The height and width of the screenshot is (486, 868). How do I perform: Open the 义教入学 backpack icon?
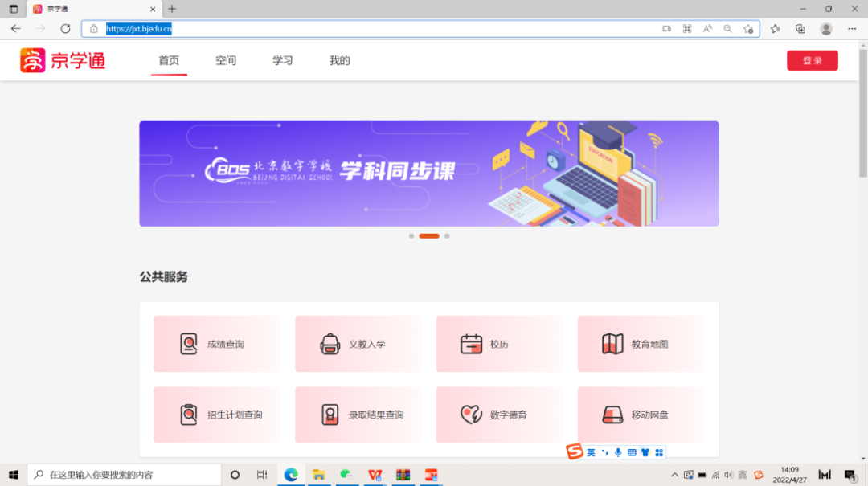coord(330,344)
